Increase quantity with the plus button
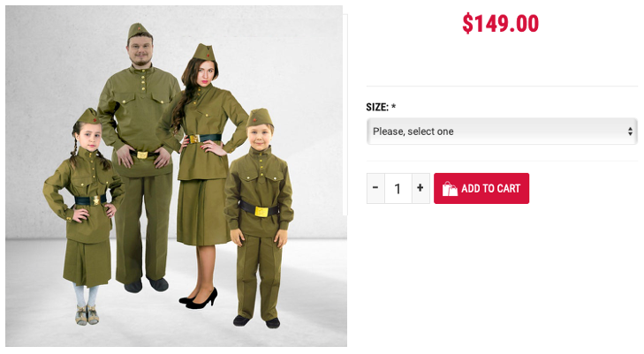644x354 pixels. (x=420, y=188)
